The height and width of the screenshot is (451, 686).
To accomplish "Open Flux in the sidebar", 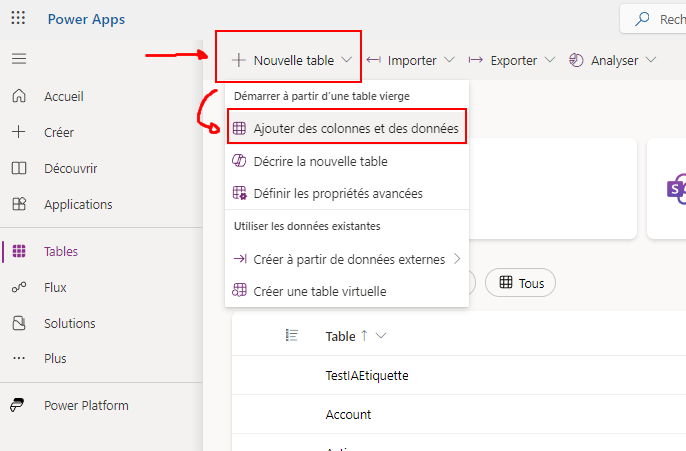I will pyautogui.click(x=101, y=287).
